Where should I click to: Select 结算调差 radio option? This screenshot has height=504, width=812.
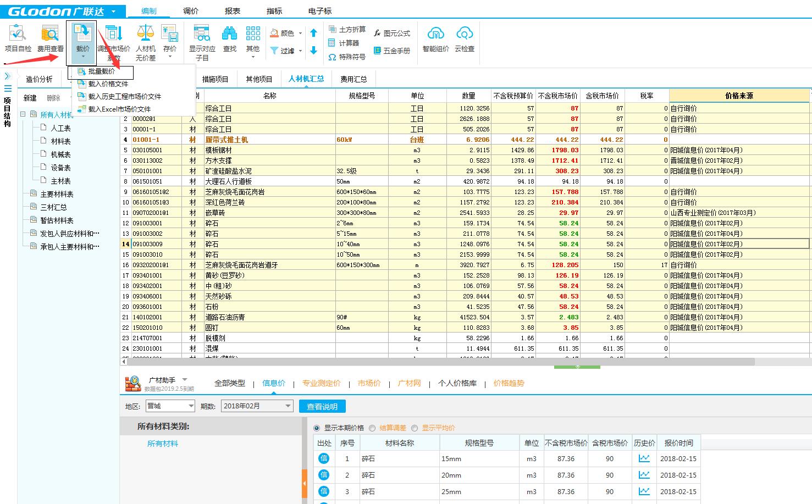pos(372,428)
